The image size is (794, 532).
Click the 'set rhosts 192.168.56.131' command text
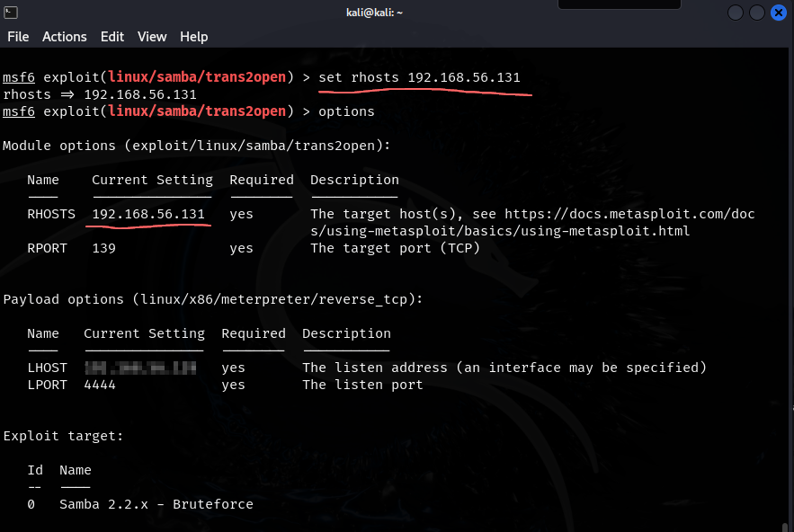pos(419,77)
